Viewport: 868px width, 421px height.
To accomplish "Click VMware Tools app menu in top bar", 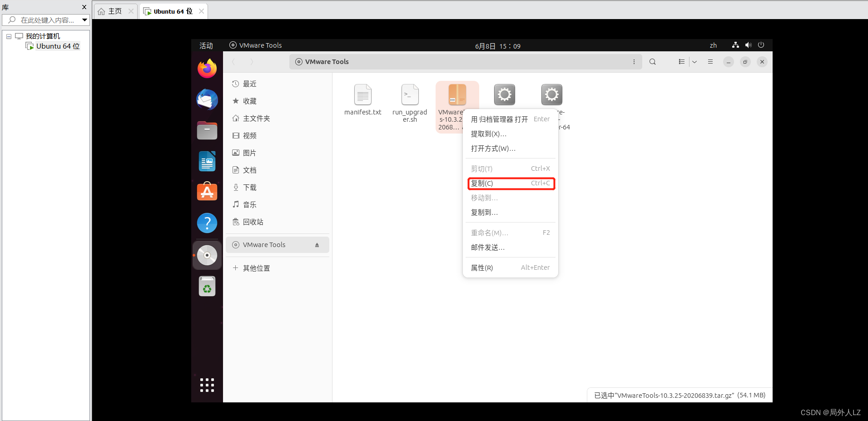I will click(256, 45).
